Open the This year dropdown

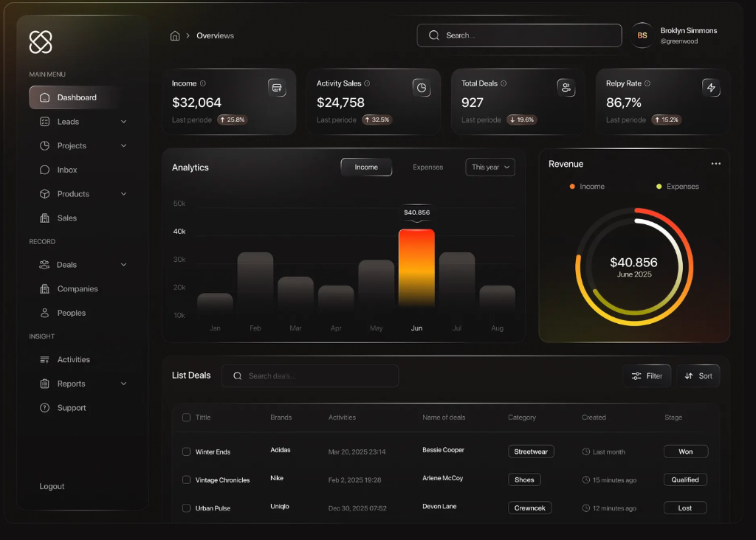pos(489,167)
